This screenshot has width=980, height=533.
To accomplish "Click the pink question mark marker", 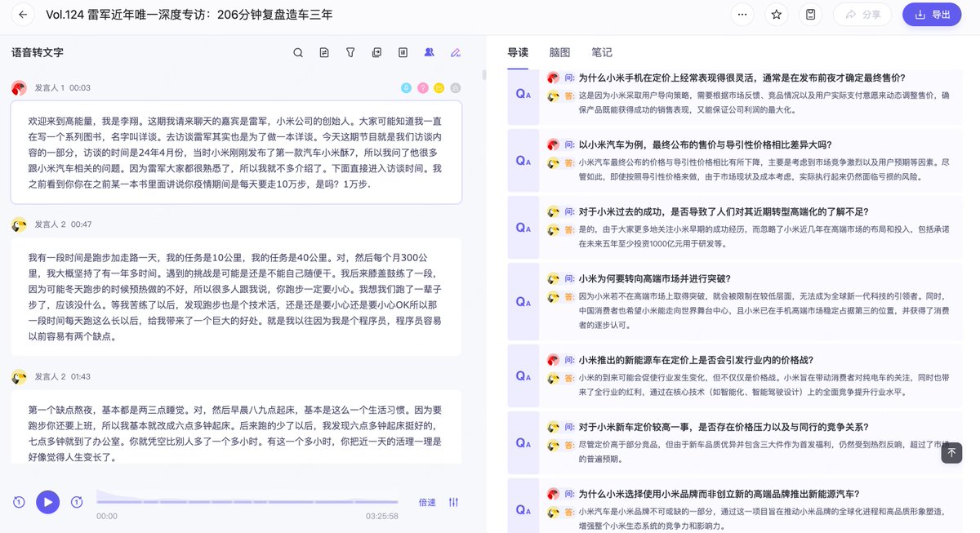I will click(x=422, y=87).
